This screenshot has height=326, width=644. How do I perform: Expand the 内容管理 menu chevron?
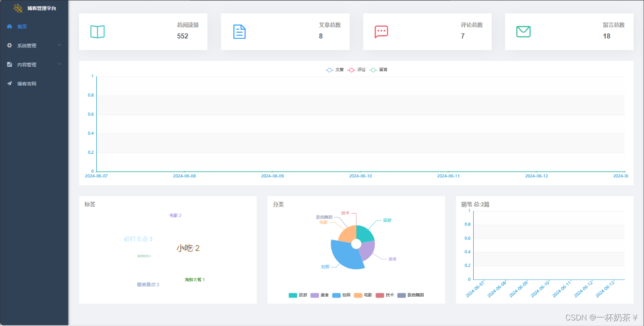click(x=60, y=64)
